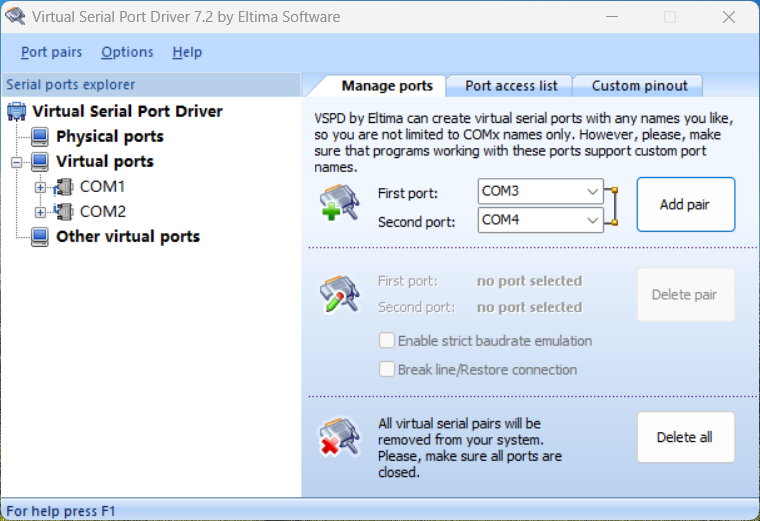The width and height of the screenshot is (760, 521).
Task: Click the app icon in the title bar
Action: (x=15, y=16)
